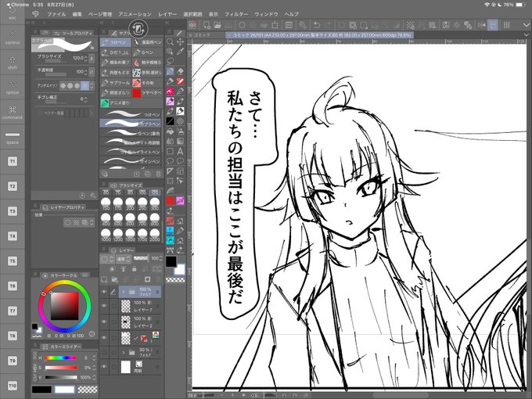Viewport: 532px width, 399px height.
Task: Select the Zoom magnifier tool
Action: coord(170,42)
